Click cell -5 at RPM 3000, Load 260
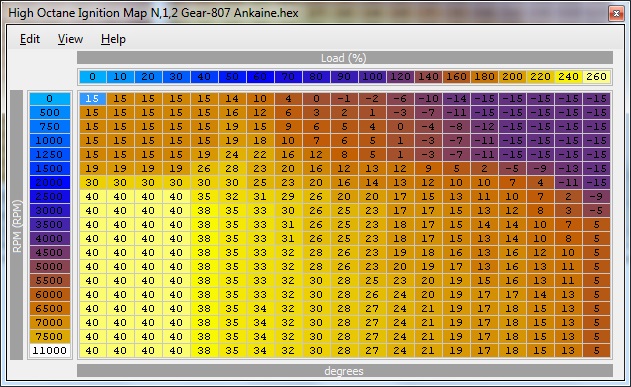 click(x=596, y=210)
